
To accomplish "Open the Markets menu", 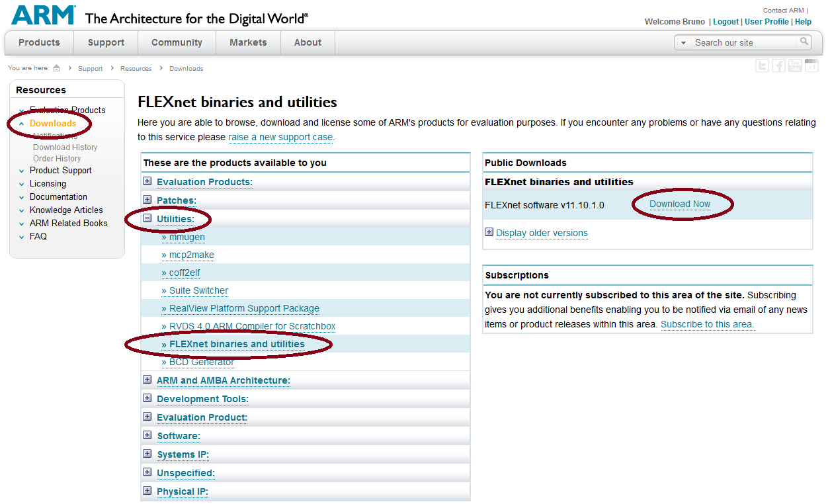I will click(x=248, y=42).
